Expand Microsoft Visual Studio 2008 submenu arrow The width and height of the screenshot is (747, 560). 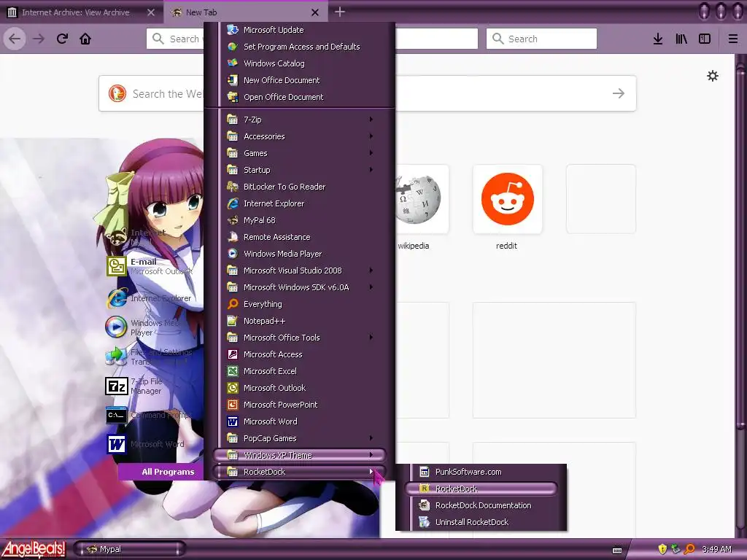click(371, 271)
